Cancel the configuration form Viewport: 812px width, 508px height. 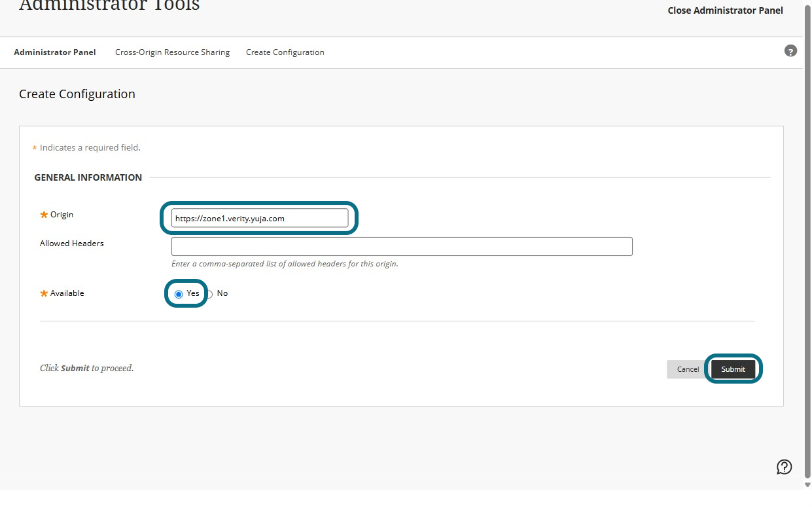point(688,369)
